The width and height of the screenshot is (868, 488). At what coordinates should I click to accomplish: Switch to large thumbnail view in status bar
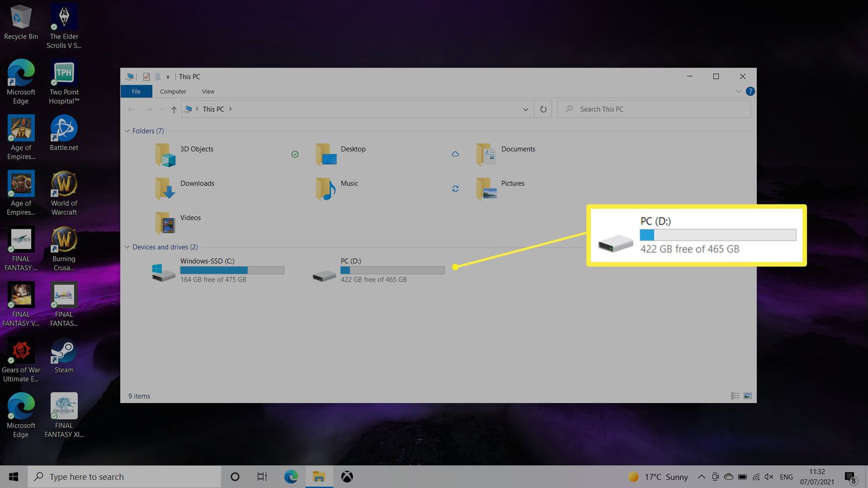click(748, 395)
